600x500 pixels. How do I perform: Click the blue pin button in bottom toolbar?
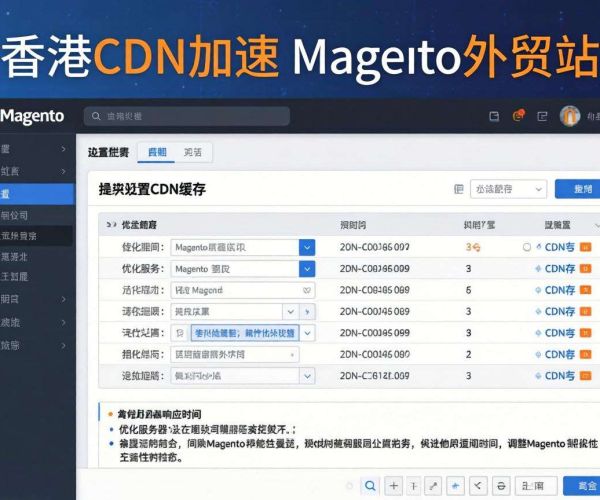click(x=455, y=486)
